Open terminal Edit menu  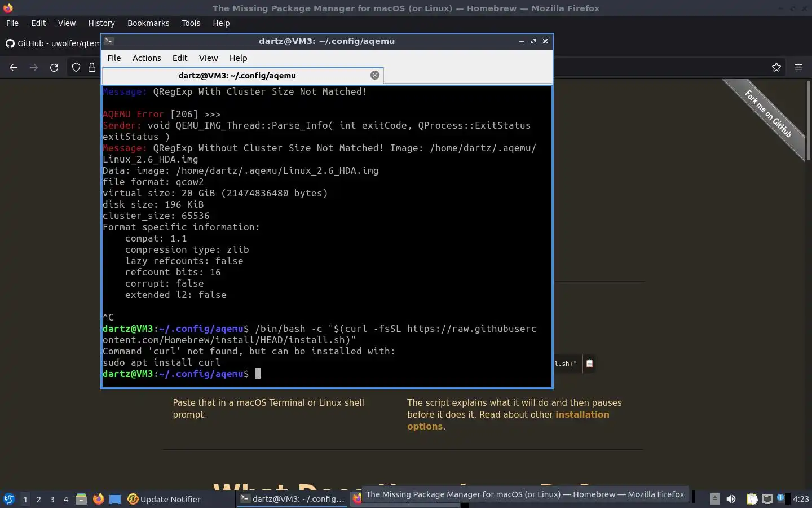pyautogui.click(x=180, y=58)
